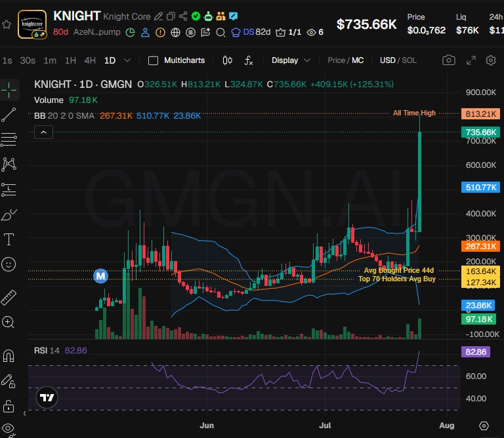Open the blue developer profile icon
The image size is (504, 438).
145,32
